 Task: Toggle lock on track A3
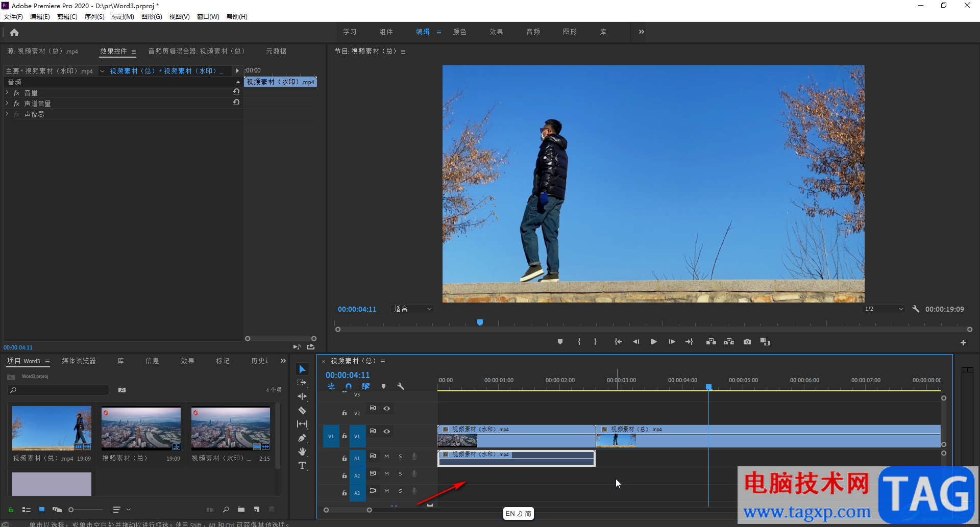coord(344,493)
